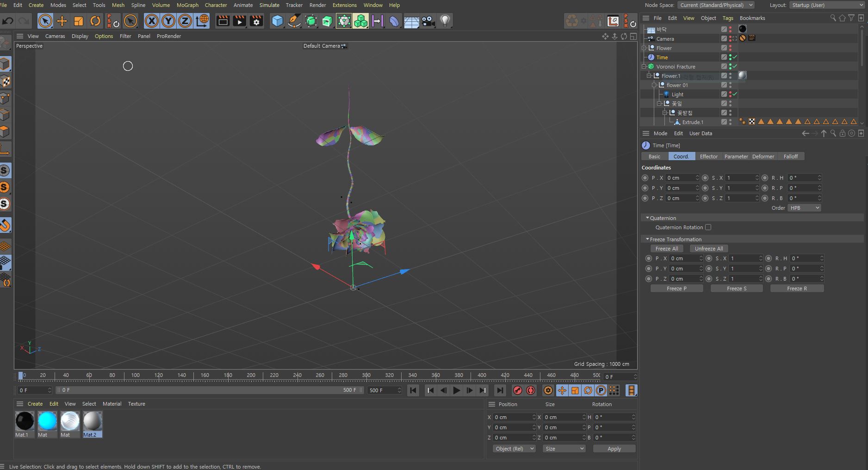Open Object (Rel) dropdown
This screenshot has width=868, height=470.
point(514,449)
